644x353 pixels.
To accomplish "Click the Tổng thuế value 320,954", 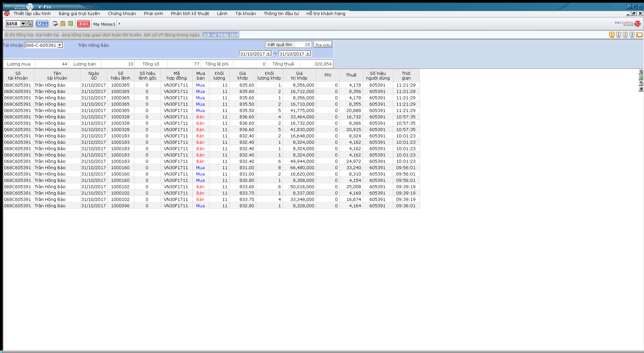I will pos(316,64).
